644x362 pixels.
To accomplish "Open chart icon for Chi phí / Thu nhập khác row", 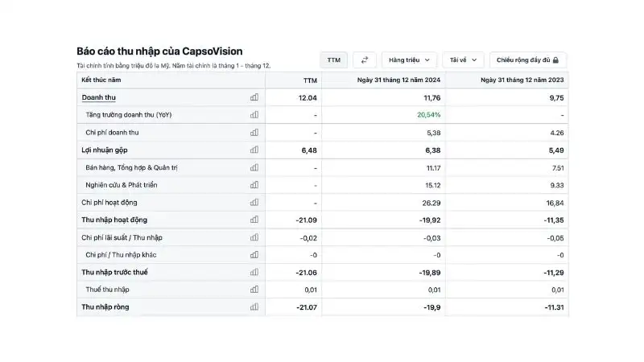I will click(x=254, y=255).
